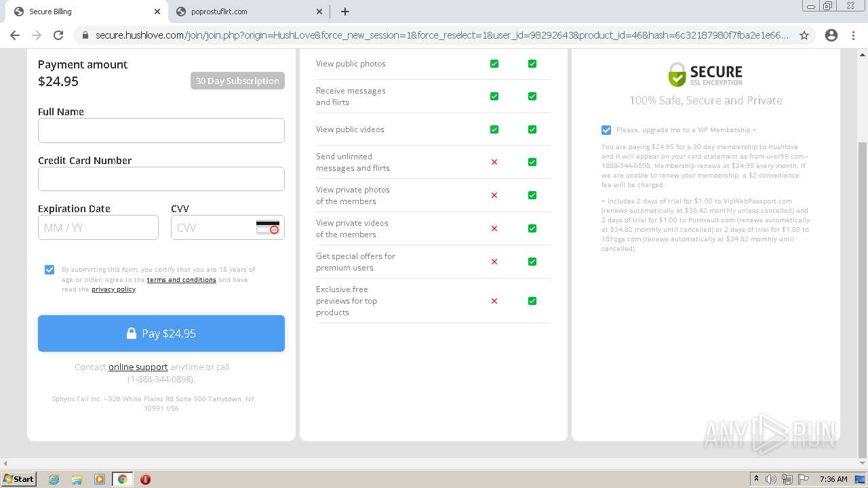The image size is (868, 488).
Task: Click the vertical page scrollbar
Action: pyautogui.click(x=863, y=300)
